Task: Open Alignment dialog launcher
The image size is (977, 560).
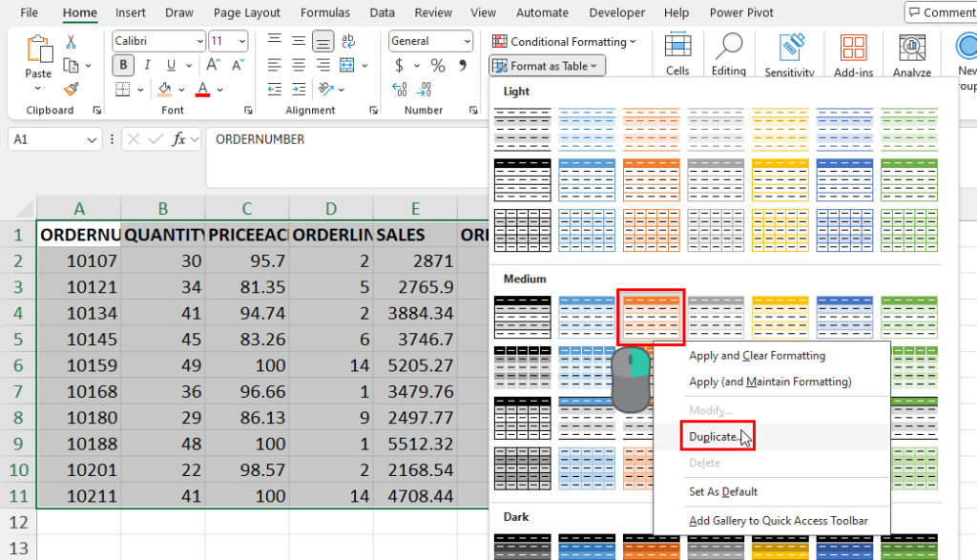Action: pyautogui.click(x=373, y=111)
